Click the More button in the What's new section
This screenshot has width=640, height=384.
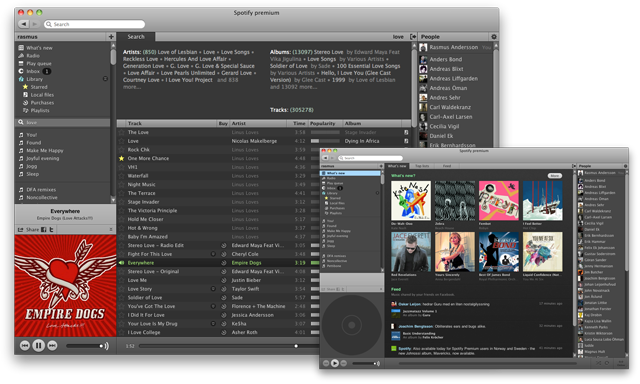pyautogui.click(x=555, y=175)
